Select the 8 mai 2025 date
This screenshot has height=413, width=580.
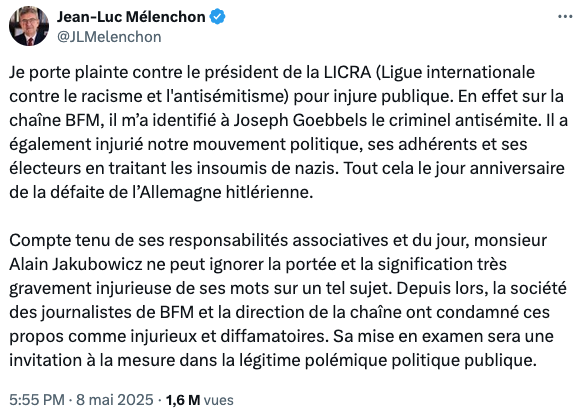pos(115,400)
